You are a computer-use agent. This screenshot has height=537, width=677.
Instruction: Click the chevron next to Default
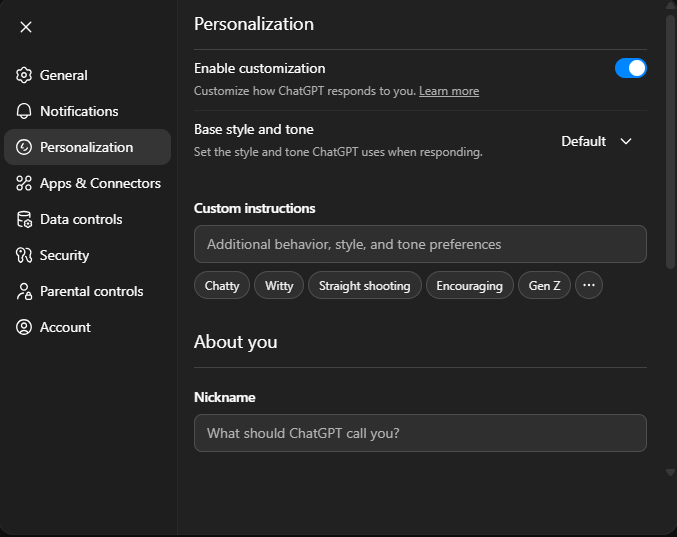point(626,141)
